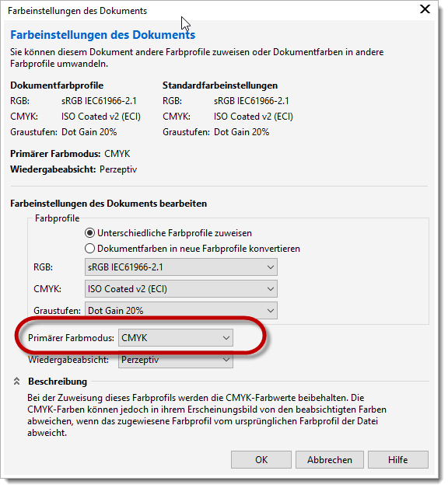Click the CMYK dropdown arrow chevron
The height and width of the screenshot is (488, 448).
click(271, 289)
